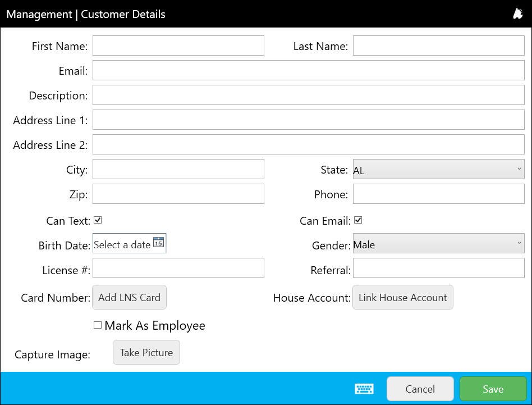Open the Gender dropdown
The width and height of the screenshot is (532, 405).
[x=438, y=244]
